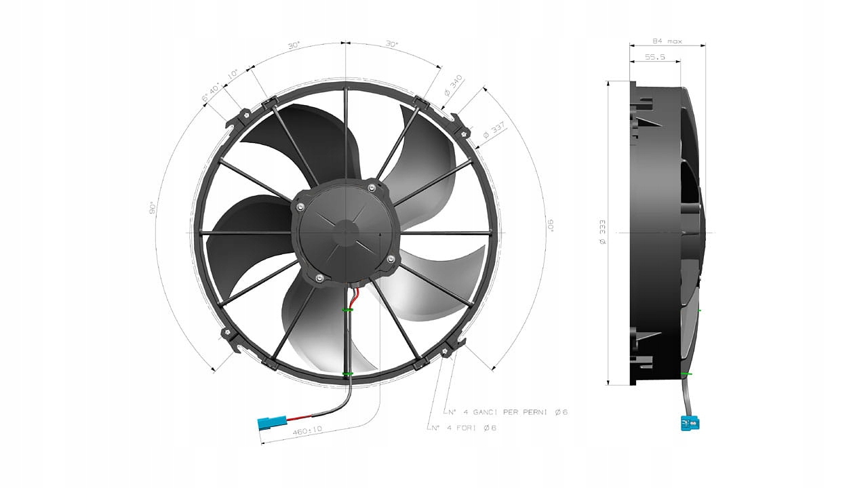The height and width of the screenshot is (488, 868).
Task: Click the 6°40' angle label
Action: (211, 94)
